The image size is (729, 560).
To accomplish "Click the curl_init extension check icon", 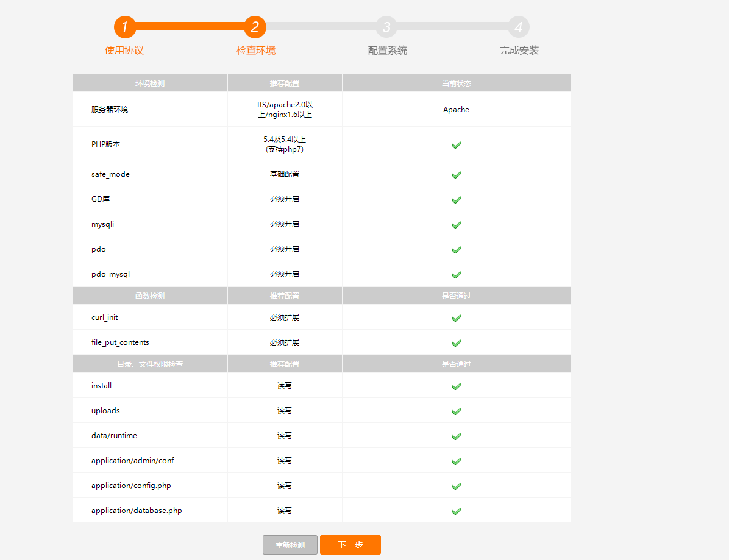I will click(x=456, y=317).
